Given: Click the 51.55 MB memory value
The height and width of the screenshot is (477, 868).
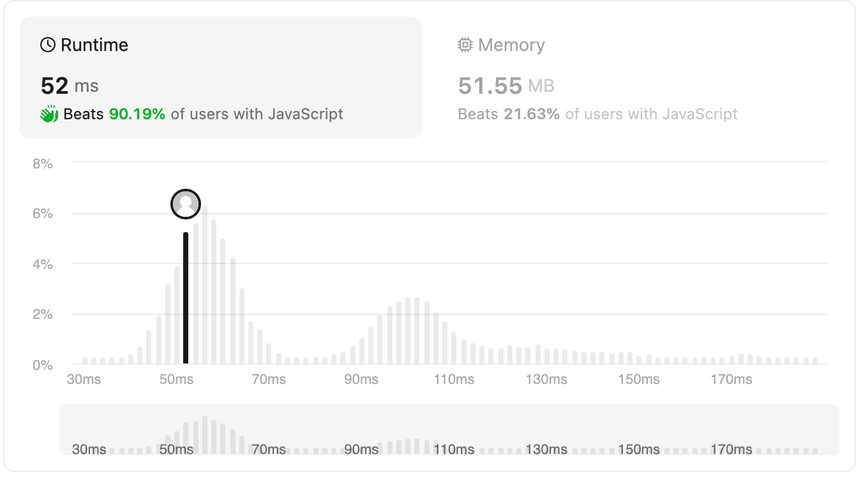Looking at the screenshot, I should 506,85.
